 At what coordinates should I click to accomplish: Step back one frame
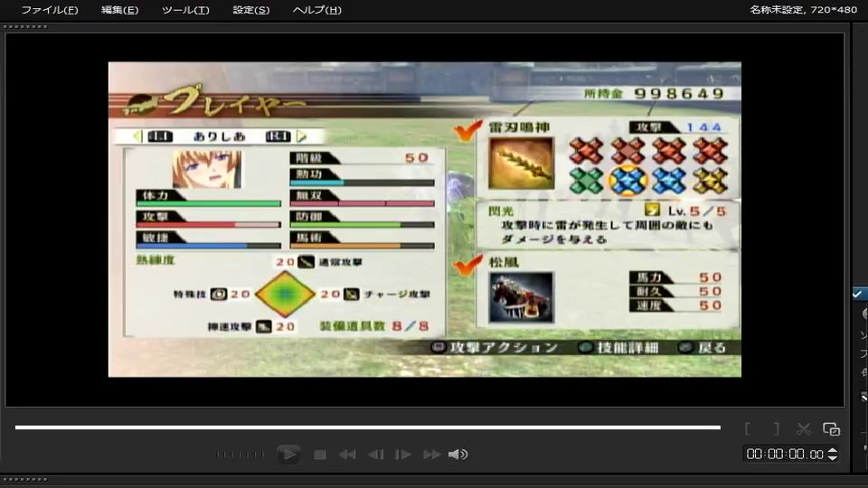coord(376,455)
